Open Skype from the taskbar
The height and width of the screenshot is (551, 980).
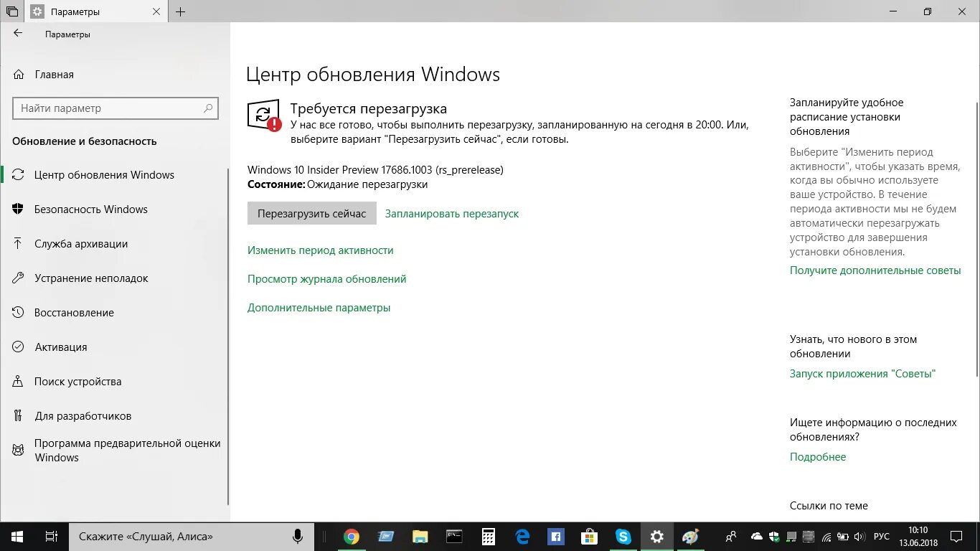tap(623, 537)
